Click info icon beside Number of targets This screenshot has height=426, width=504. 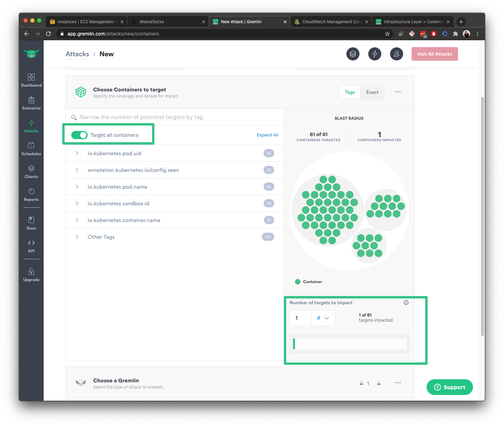click(x=406, y=303)
